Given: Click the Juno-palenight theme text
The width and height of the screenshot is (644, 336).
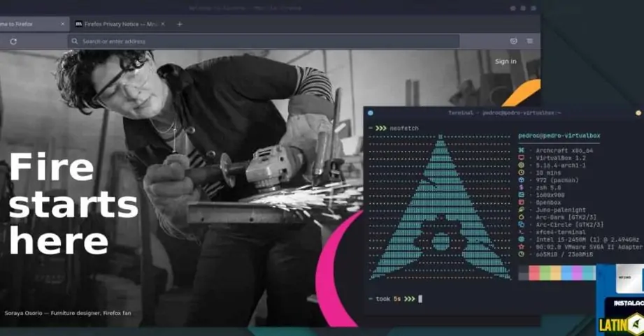Looking at the screenshot, I should [561, 210].
